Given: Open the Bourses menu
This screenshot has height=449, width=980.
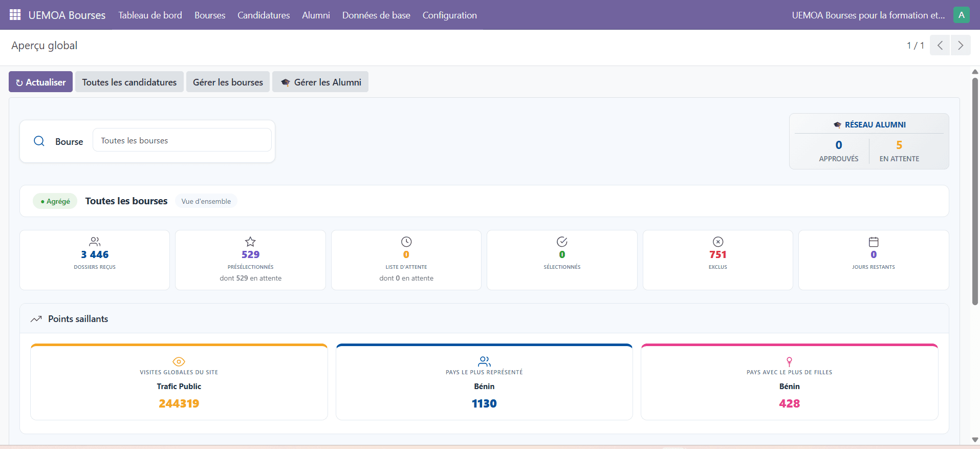Looking at the screenshot, I should pos(210,15).
